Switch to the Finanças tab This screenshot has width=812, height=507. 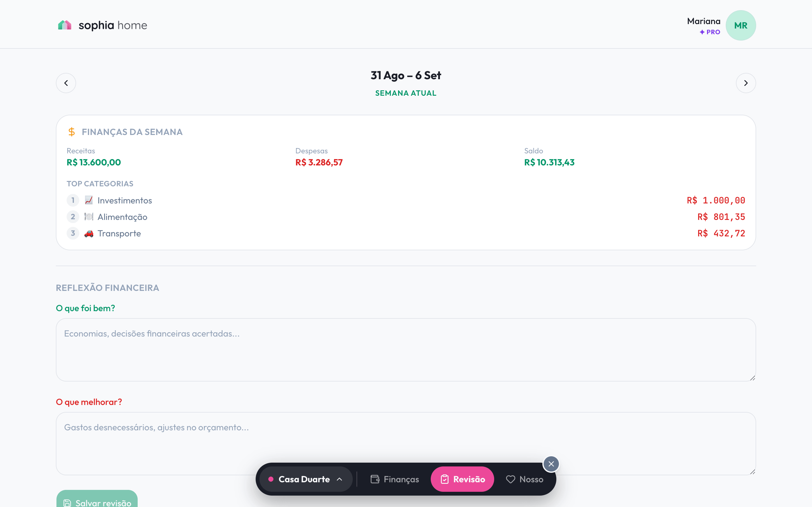coord(395,479)
